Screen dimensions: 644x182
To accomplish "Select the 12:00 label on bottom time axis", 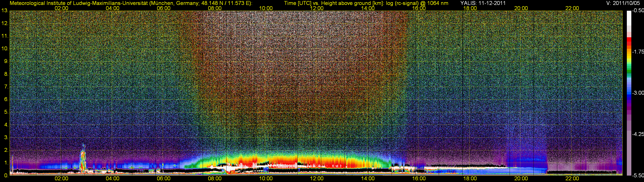I will (x=317, y=179).
